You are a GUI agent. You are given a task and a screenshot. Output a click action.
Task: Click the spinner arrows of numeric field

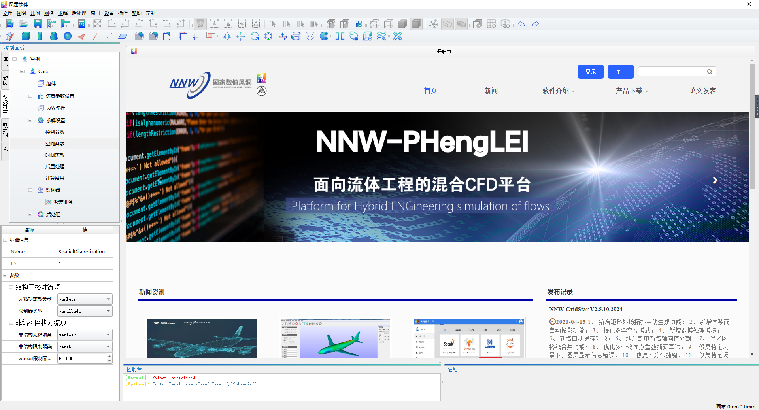click(x=109, y=358)
